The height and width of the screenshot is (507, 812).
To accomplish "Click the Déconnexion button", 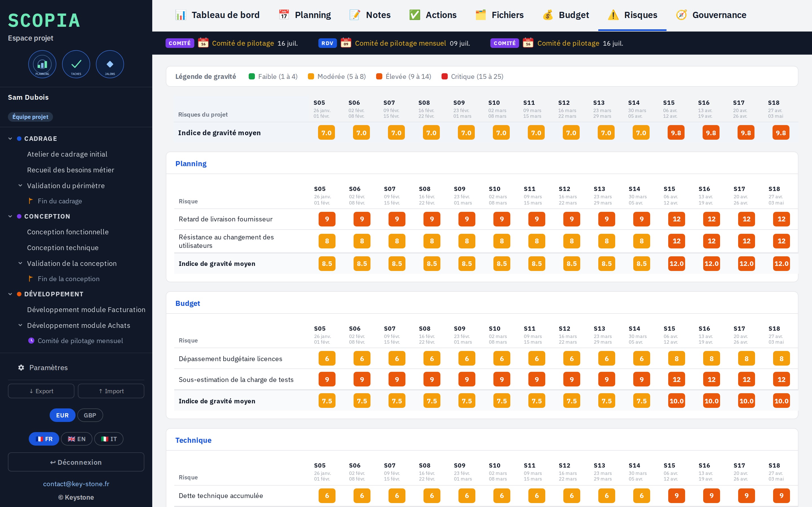I will [76, 462].
